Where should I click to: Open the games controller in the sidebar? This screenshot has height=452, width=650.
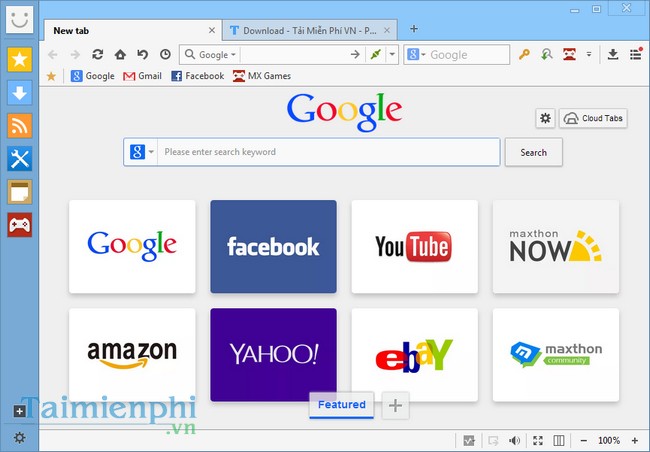[19, 225]
